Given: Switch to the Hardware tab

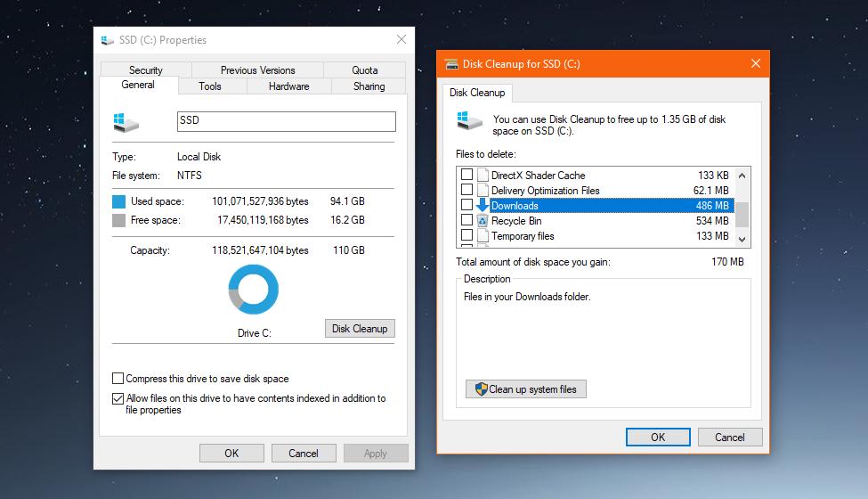Looking at the screenshot, I should point(289,86).
